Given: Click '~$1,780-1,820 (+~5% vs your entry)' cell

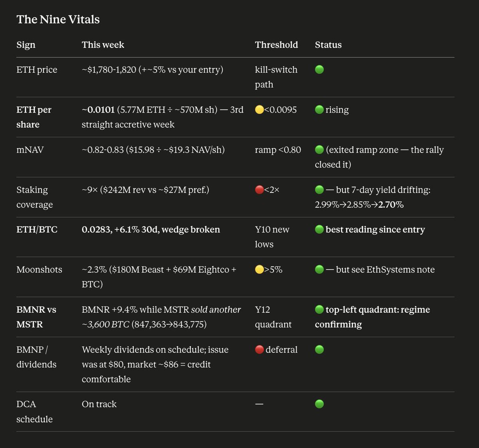Looking at the screenshot, I should [x=152, y=70].
